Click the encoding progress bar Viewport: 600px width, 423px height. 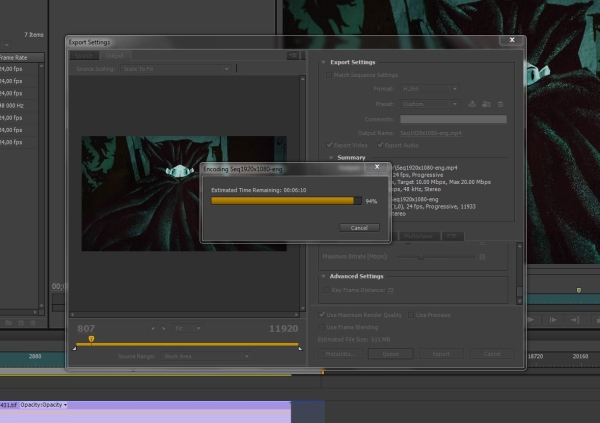(x=286, y=201)
